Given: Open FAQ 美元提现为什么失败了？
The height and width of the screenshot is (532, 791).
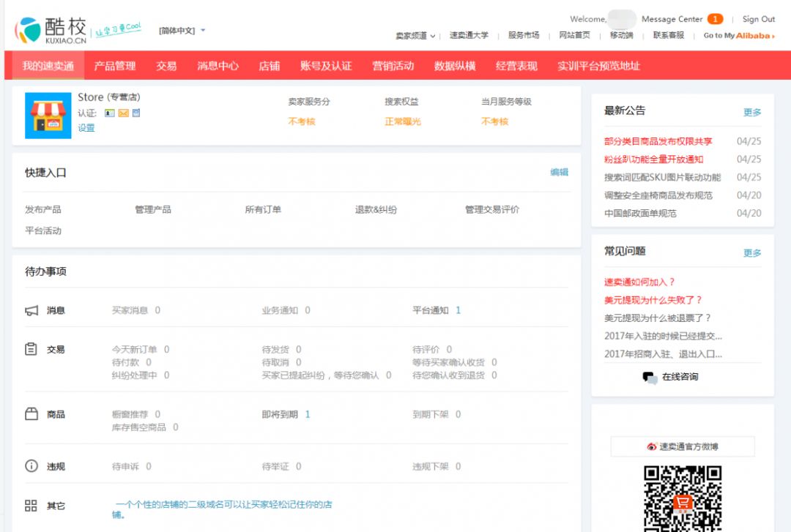Looking at the screenshot, I should click(x=653, y=300).
